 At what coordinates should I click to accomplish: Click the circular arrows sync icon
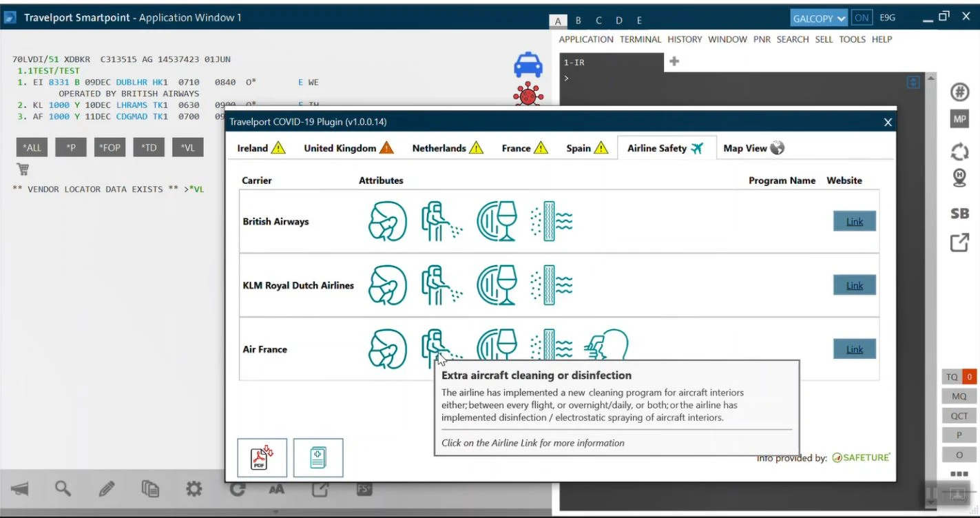point(960,152)
